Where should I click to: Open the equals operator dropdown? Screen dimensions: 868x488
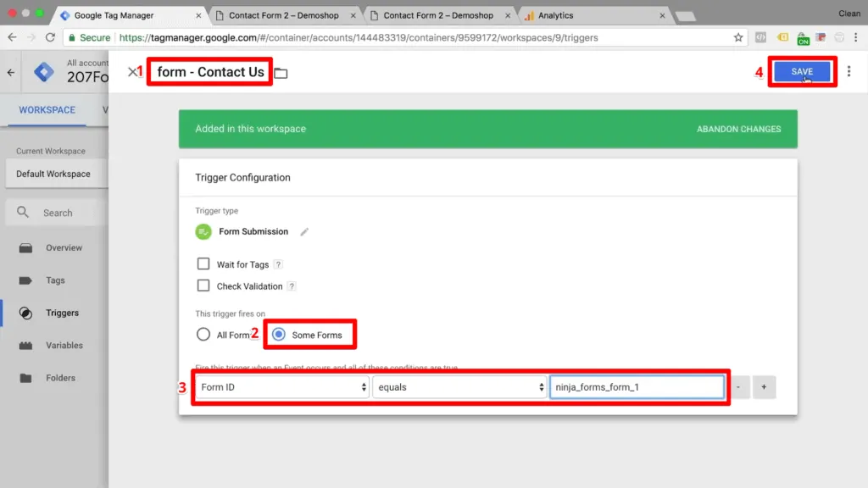(x=459, y=387)
